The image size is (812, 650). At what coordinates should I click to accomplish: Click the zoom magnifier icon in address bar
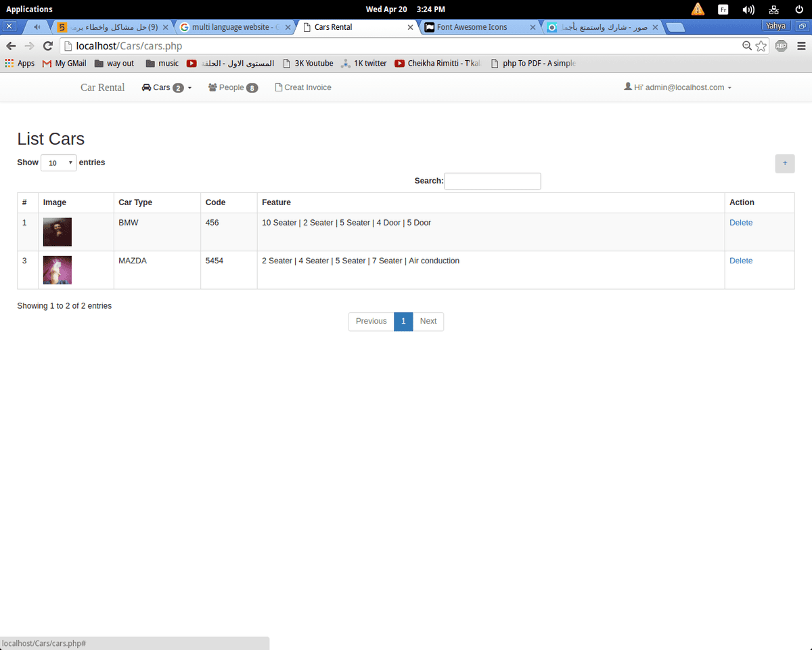[x=747, y=46]
